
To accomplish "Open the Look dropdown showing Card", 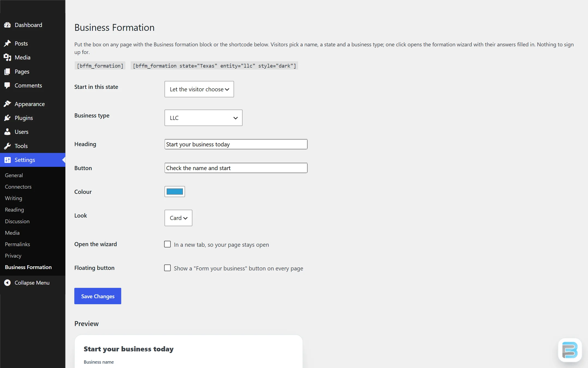I will pos(178,218).
